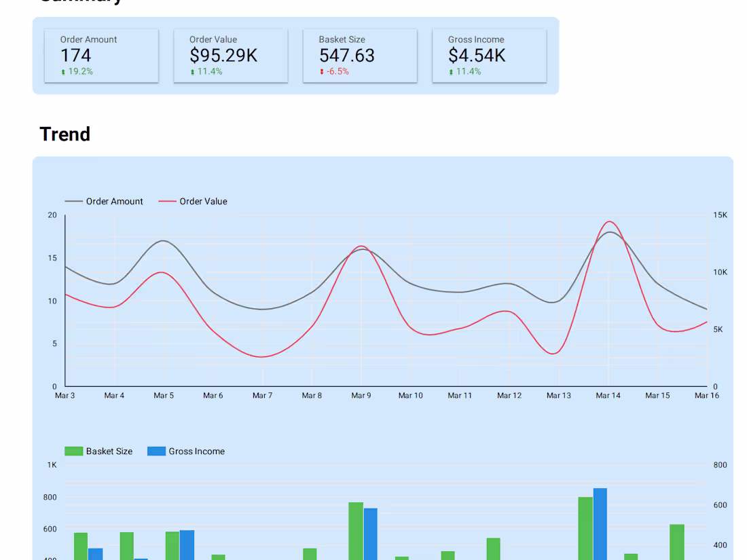Click the Trend section heading
Viewport: 747px width, 560px height.
[65, 134]
